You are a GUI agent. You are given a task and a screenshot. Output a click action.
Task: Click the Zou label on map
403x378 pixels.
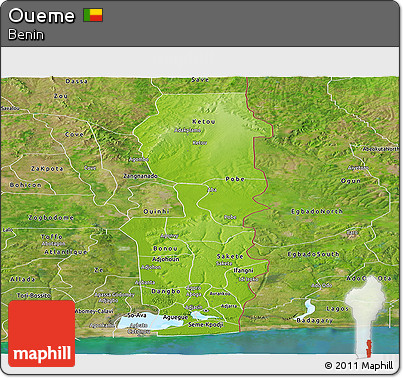[61, 96]
